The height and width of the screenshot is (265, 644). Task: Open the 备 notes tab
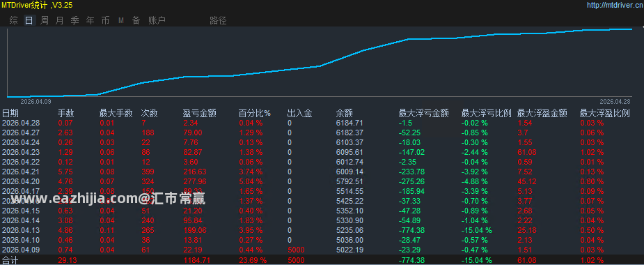click(136, 21)
